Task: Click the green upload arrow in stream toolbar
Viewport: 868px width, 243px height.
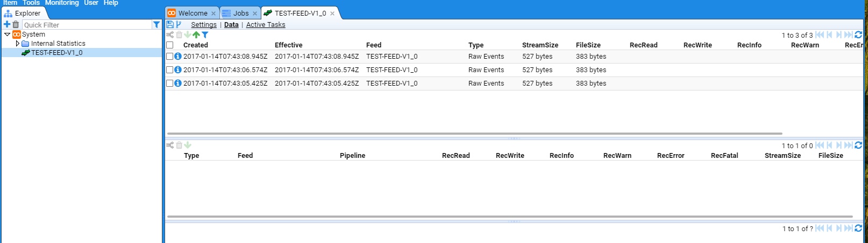Action: click(x=196, y=35)
